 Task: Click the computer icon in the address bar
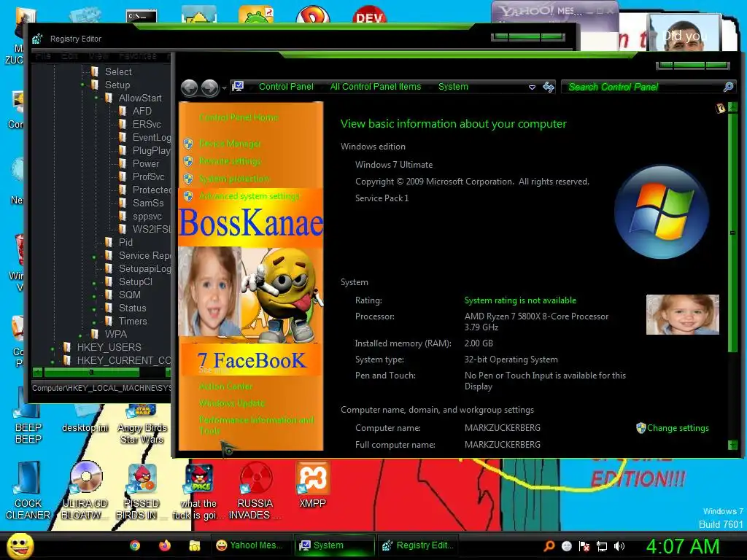point(238,87)
